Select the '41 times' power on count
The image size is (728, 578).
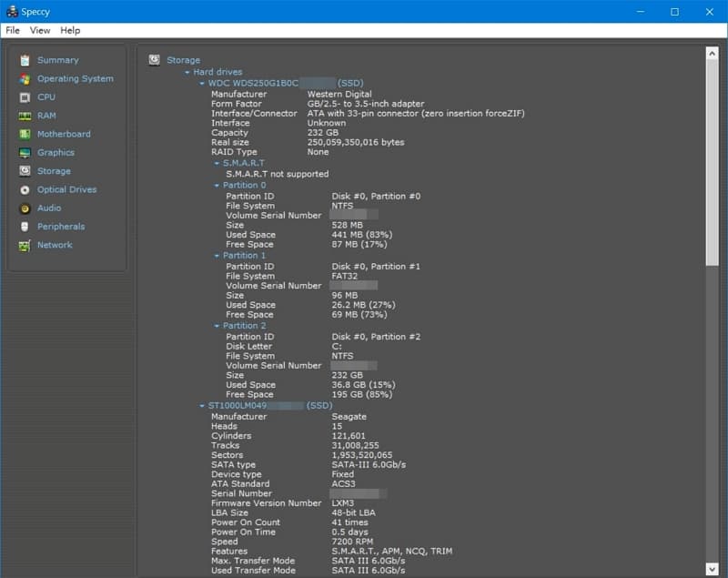(x=349, y=522)
